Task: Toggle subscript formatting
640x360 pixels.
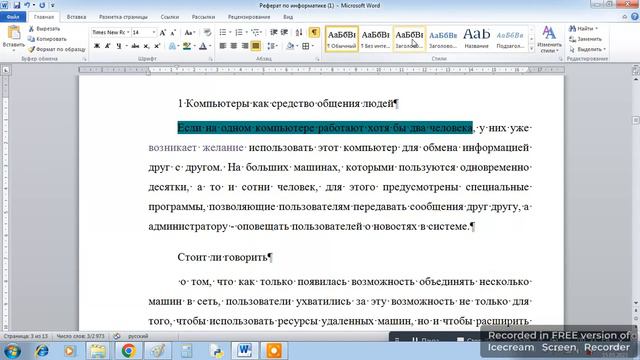Action: click(146, 46)
